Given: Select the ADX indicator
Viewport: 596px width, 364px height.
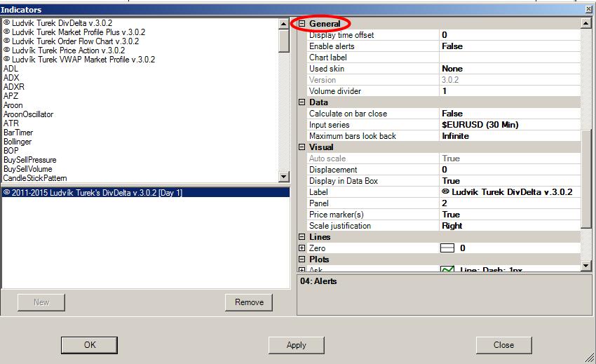Looking at the screenshot, I should pos(11,78).
